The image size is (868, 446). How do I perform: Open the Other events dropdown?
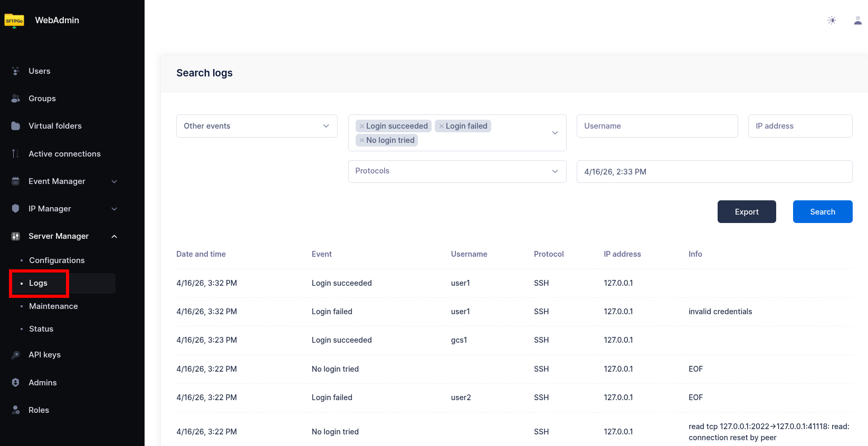coord(256,126)
